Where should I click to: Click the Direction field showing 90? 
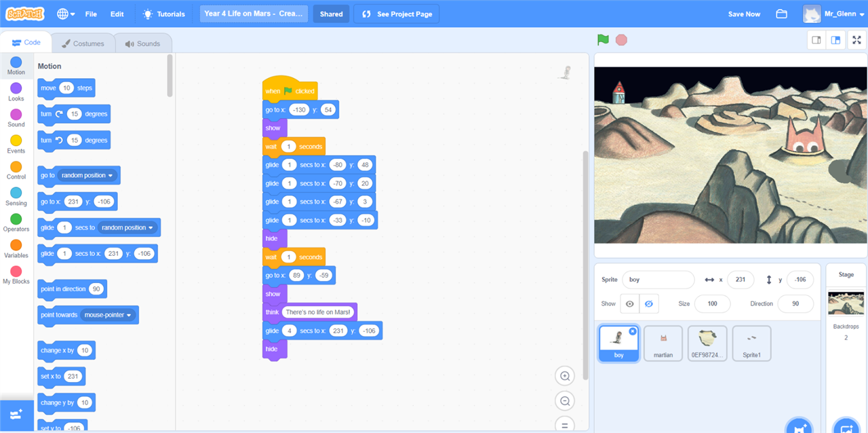click(x=795, y=304)
